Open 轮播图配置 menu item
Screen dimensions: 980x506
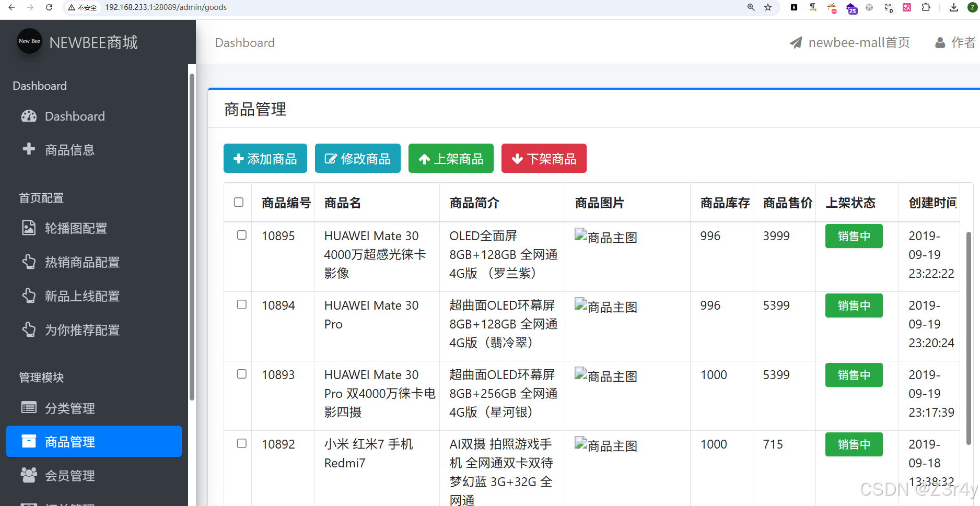(94, 228)
